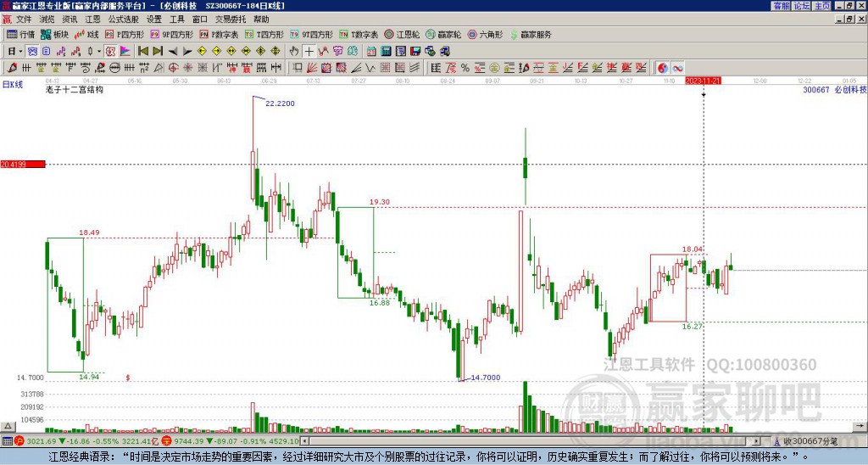Click the status bar table icon
The image size is (868, 465).
[7, 441]
